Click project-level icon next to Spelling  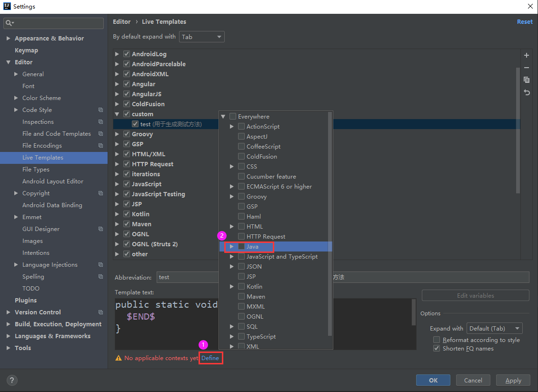(x=100, y=277)
